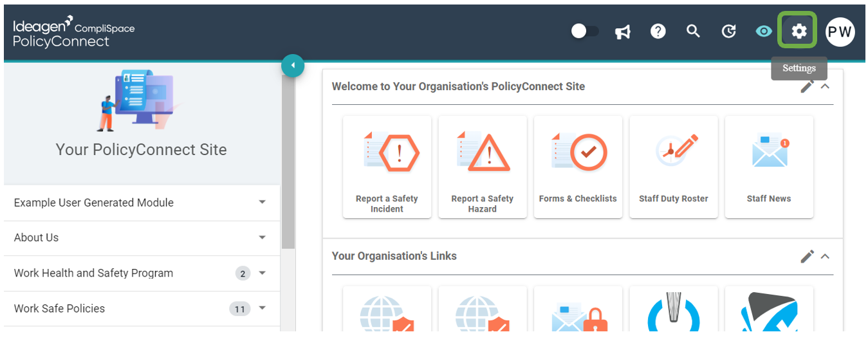Open second globe shield link tile
Viewport: 868px width, 341px height.
point(483,309)
